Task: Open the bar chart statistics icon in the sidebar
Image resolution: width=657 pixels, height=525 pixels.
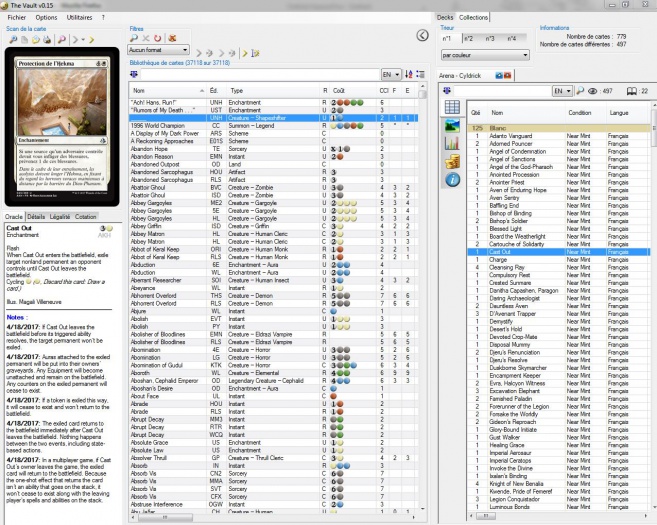Action: pos(452,143)
